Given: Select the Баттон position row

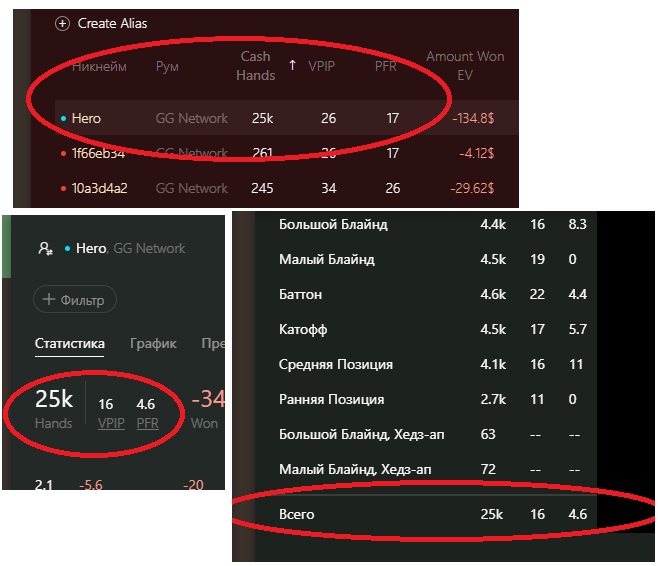Looking at the screenshot, I should [x=426, y=294].
